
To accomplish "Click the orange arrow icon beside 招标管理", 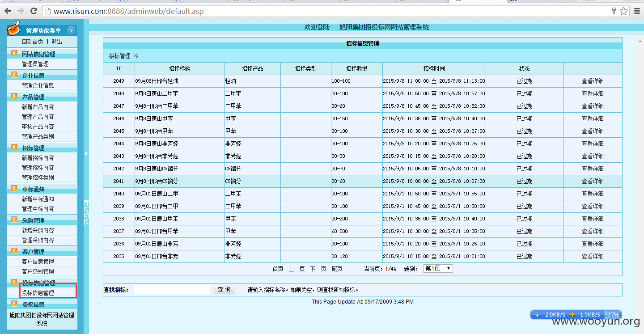I will pyautogui.click(x=14, y=148).
